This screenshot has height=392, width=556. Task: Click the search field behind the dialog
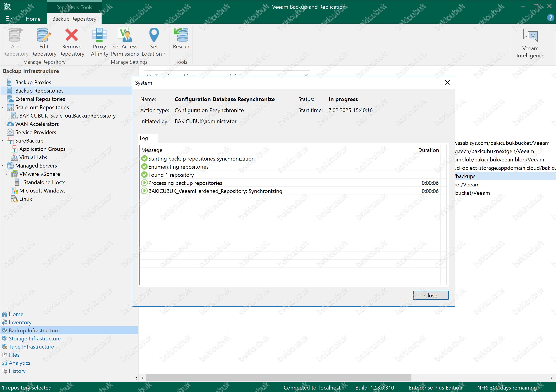click(x=227, y=74)
